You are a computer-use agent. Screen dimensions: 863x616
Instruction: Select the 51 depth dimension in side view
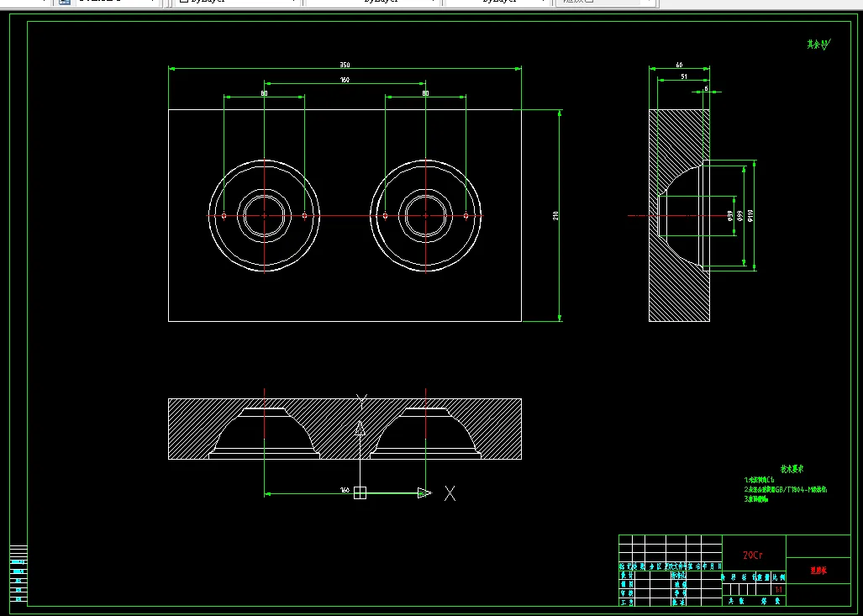point(684,76)
